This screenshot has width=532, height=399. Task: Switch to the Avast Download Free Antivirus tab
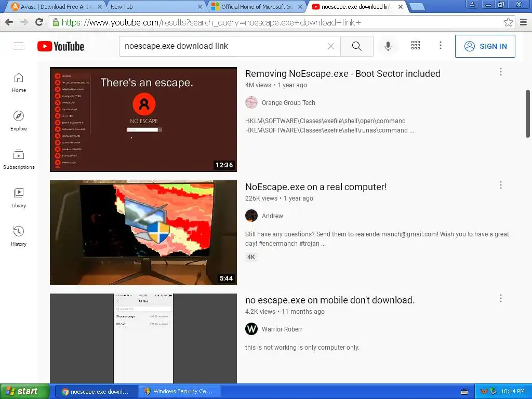pyautogui.click(x=56, y=7)
